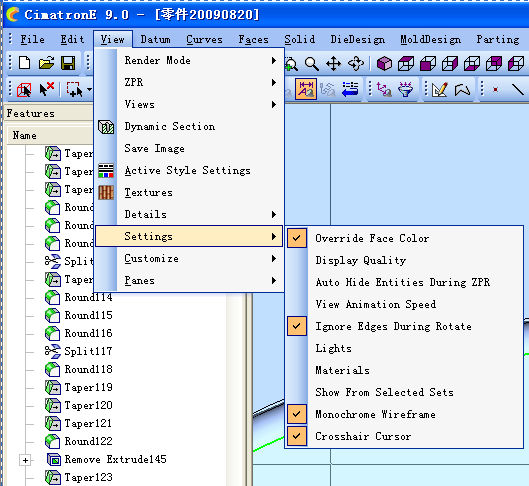Expand Views submenu
The width and height of the screenshot is (529, 486).
(189, 104)
